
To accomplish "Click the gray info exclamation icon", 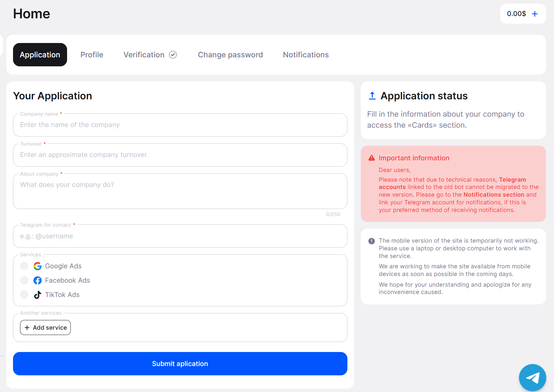I will [x=371, y=241].
